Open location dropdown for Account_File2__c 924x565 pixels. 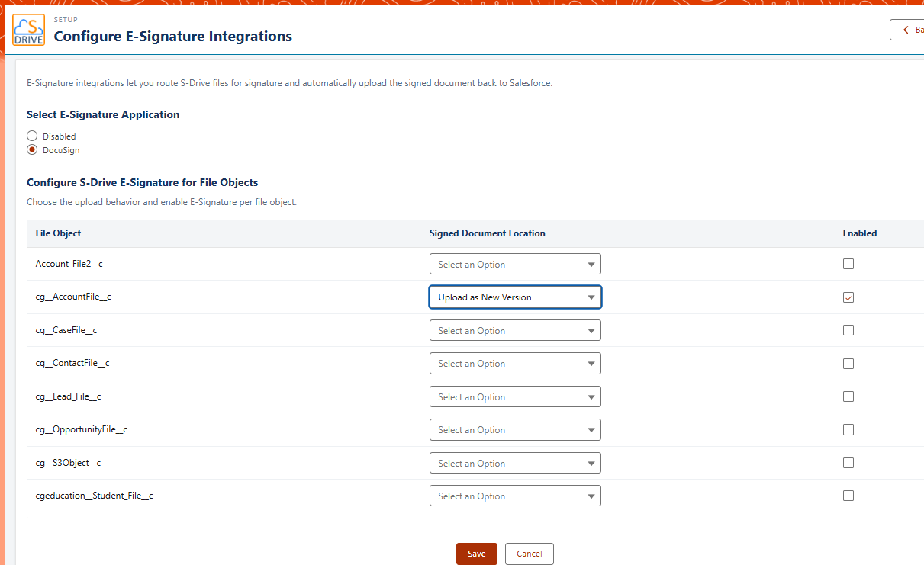[515, 265]
